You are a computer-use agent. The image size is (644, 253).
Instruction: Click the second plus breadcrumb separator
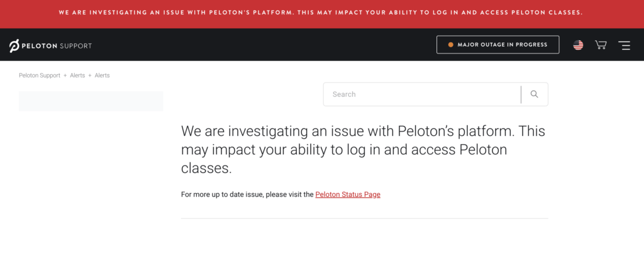click(x=89, y=76)
